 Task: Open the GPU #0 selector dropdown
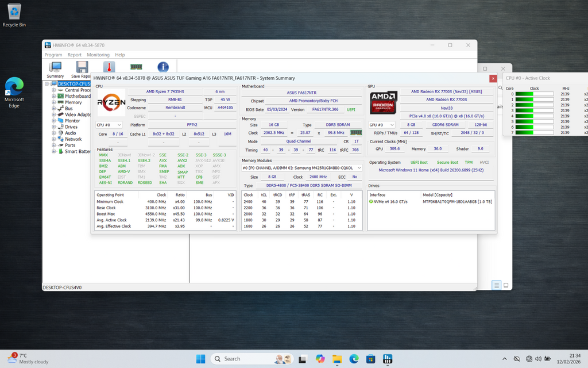click(x=382, y=125)
